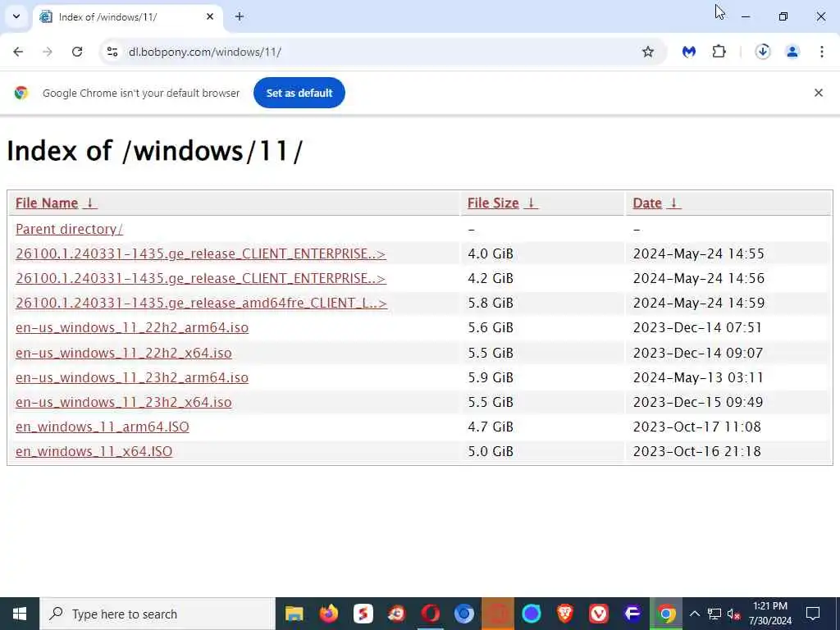The width and height of the screenshot is (840, 630).
Task: Go back using the browser back arrow
Action: 18,52
